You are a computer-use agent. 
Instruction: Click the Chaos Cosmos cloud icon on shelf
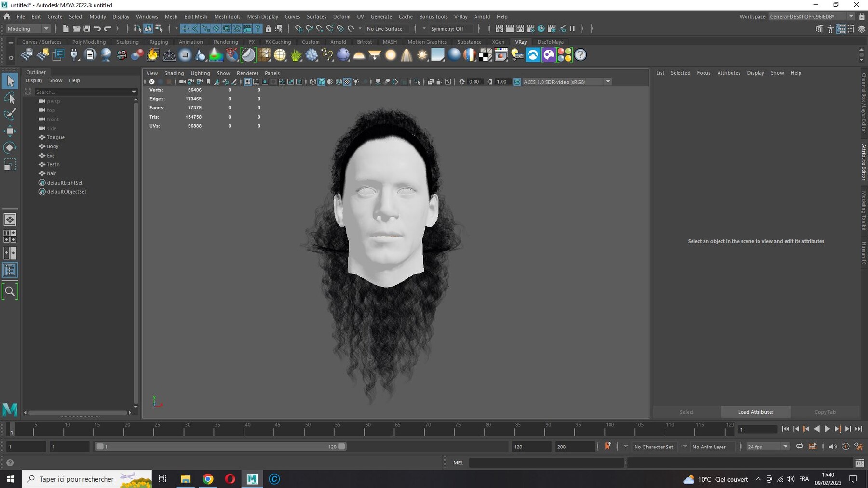tap(533, 55)
